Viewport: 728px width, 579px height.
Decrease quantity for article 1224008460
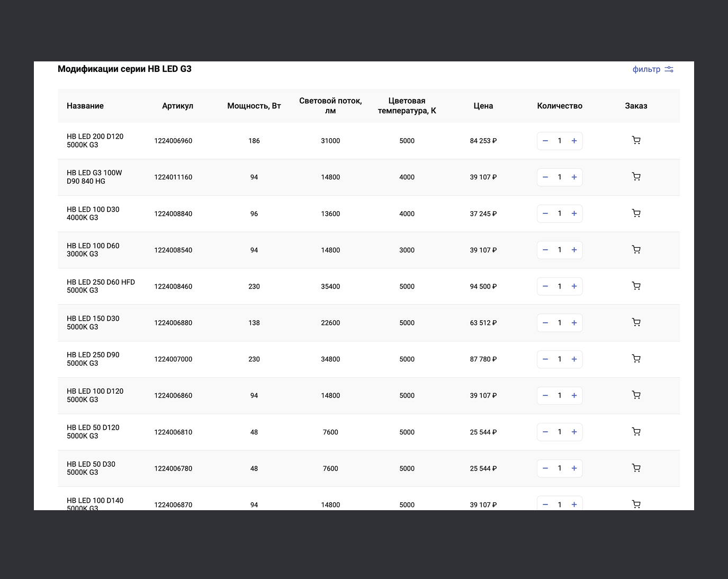point(545,286)
